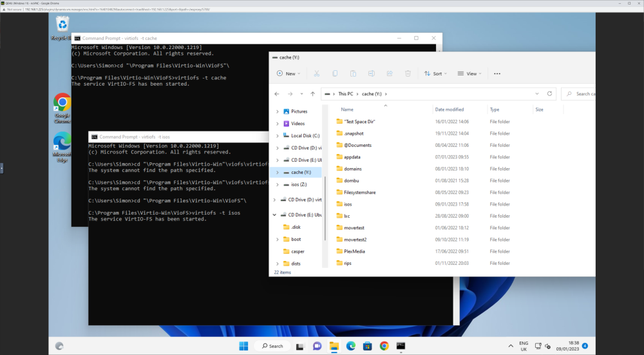This screenshot has height=355, width=644.
Task: Click the notification count badge in tray
Action: [x=585, y=346]
